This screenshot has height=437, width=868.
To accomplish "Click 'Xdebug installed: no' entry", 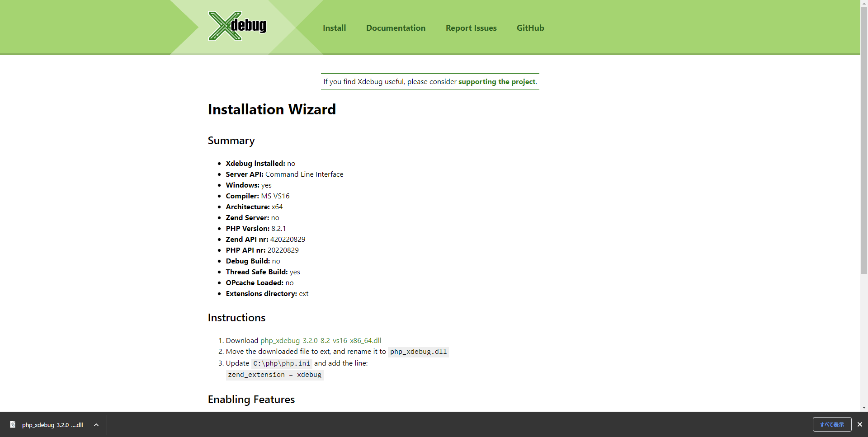I will [260, 164].
